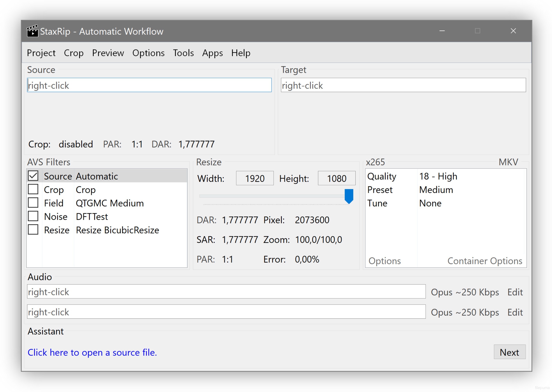This screenshot has width=552, height=392.
Task: Click the Width input field
Action: (254, 178)
